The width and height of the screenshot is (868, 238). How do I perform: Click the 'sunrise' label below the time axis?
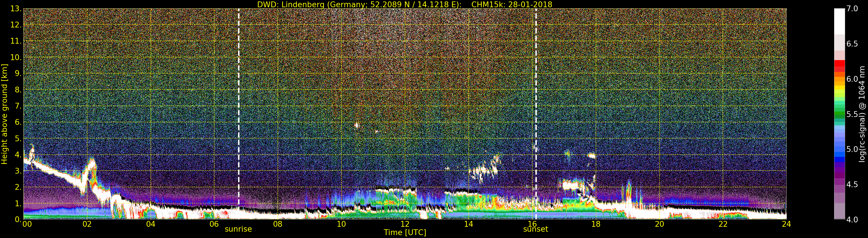click(238, 229)
